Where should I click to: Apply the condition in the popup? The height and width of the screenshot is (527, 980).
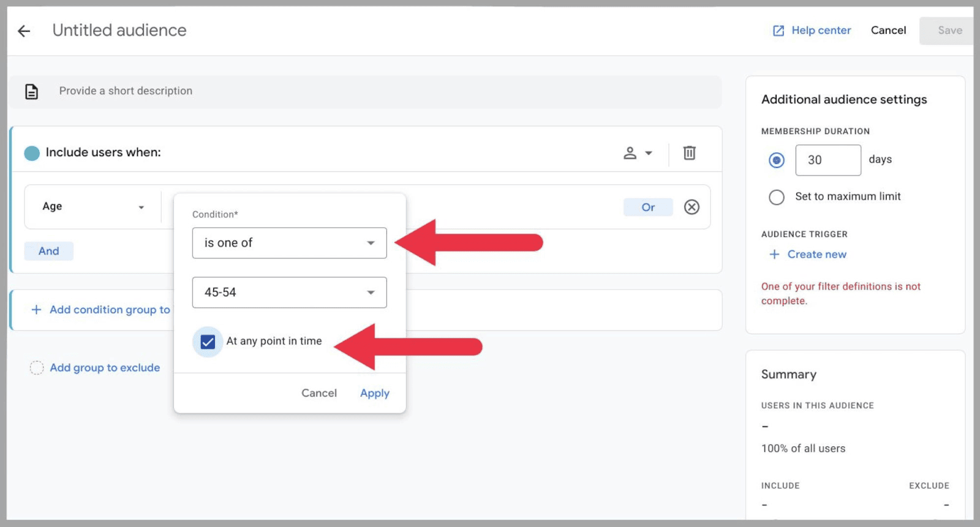point(374,393)
